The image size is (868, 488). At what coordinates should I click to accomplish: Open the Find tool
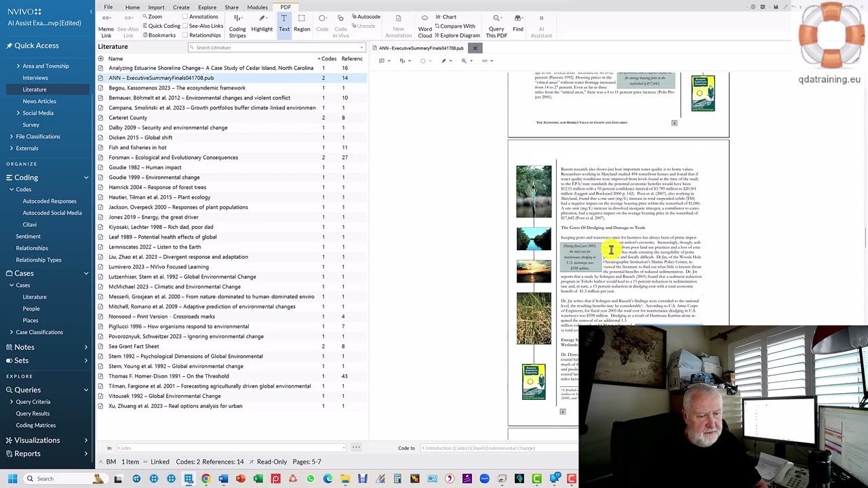[x=518, y=24]
